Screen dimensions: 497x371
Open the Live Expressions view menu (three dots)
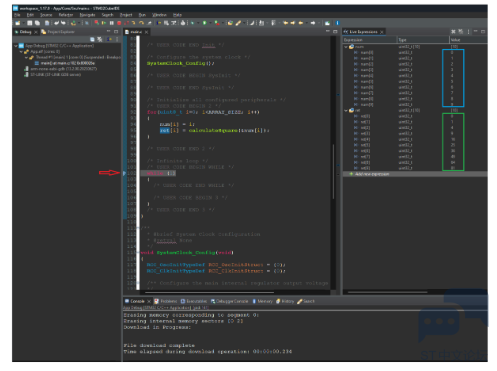point(468,32)
